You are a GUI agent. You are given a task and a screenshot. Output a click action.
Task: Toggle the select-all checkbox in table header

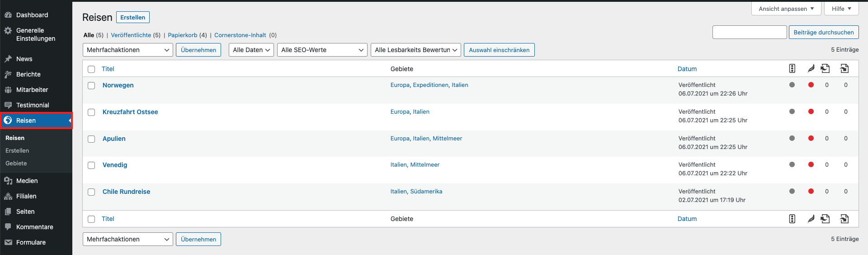point(91,69)
